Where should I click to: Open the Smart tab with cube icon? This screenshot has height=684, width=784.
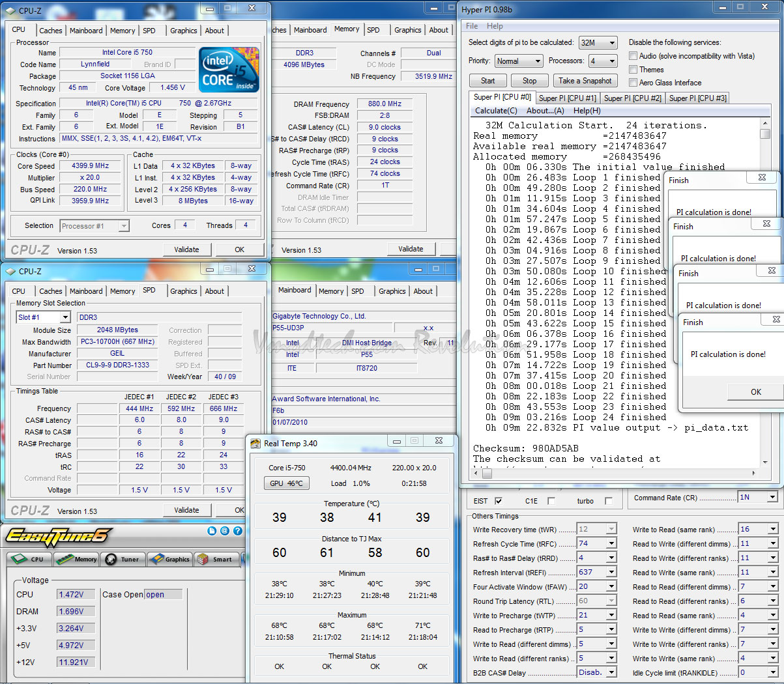pos(215,559)
